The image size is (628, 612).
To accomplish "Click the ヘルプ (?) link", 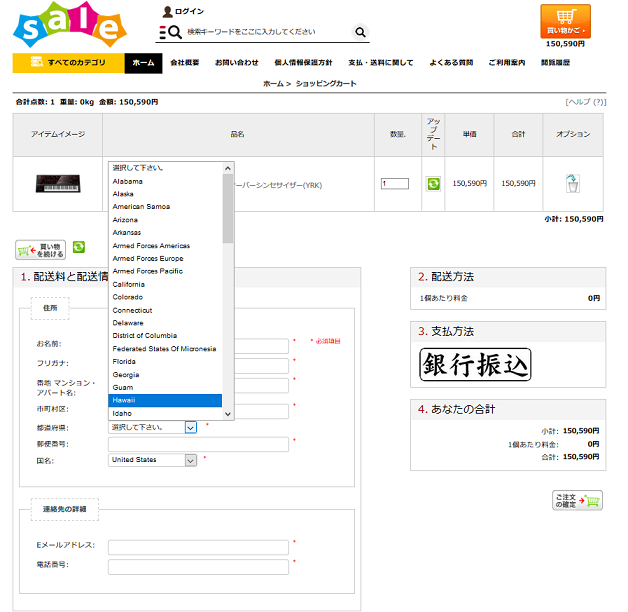I will pos(586,102).
